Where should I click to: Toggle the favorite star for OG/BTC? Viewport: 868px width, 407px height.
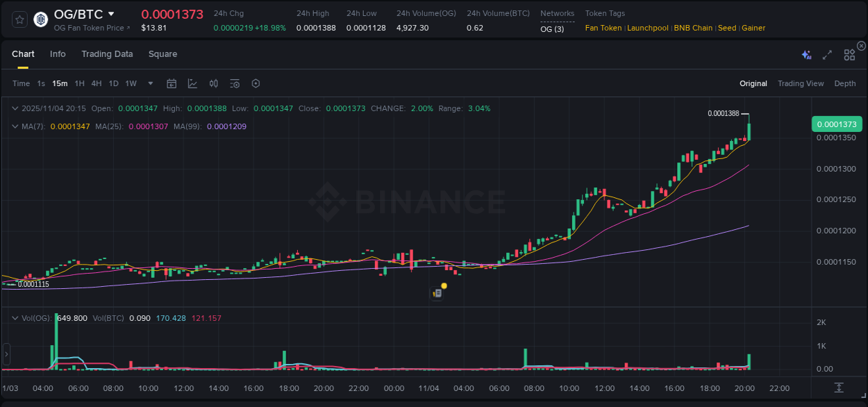tap(19, 19)
